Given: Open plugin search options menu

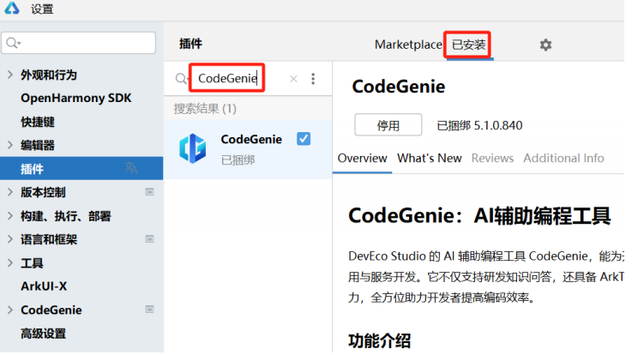Looking at the screenshot, I should [x=313, y=79].
